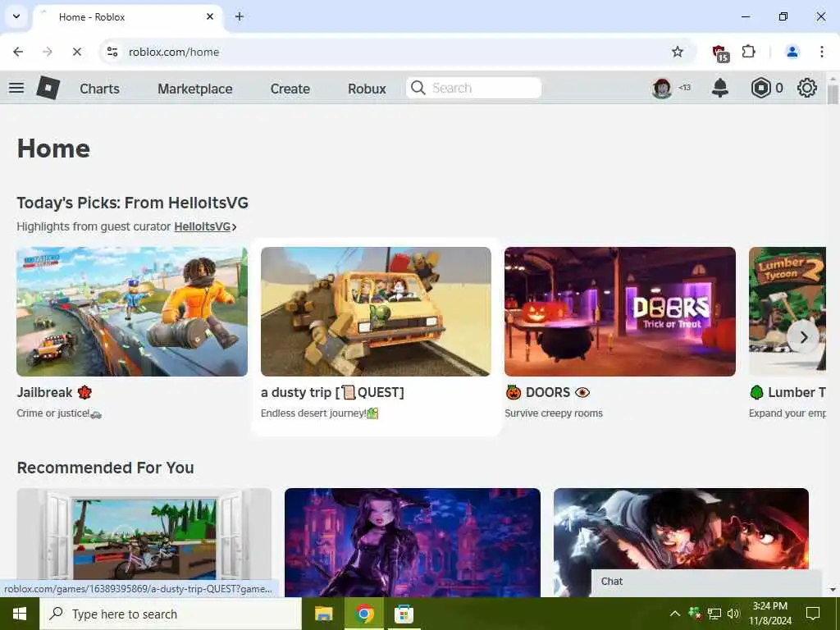The image size is (840, 630).
Task: Open the taskbar clock and date
Action: (769, 614)
